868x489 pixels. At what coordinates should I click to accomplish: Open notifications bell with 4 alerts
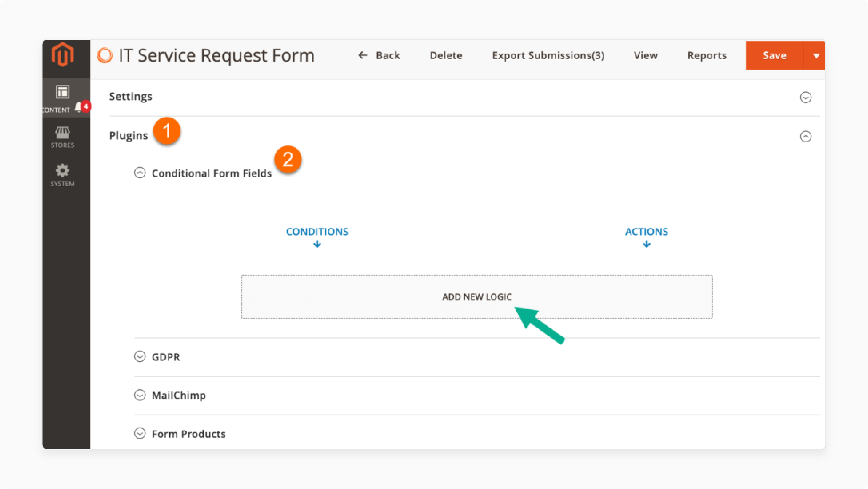[x=83, y=106]
